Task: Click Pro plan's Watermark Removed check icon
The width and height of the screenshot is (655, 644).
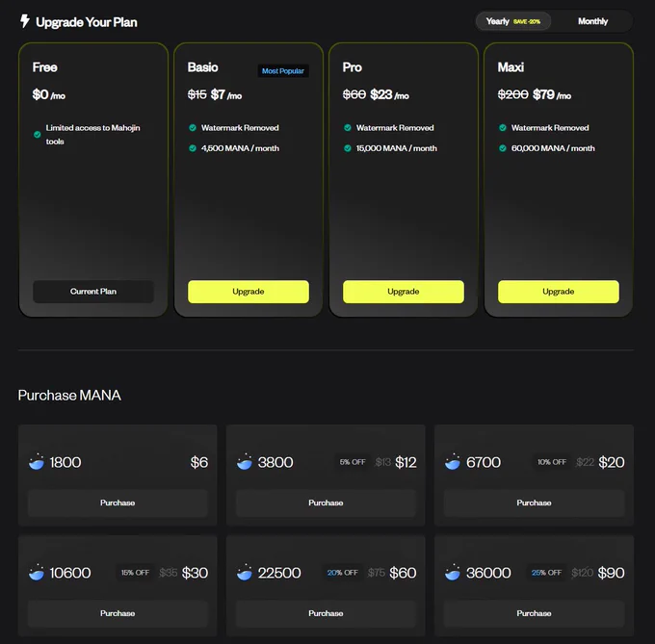Action: tap(348, 128)
